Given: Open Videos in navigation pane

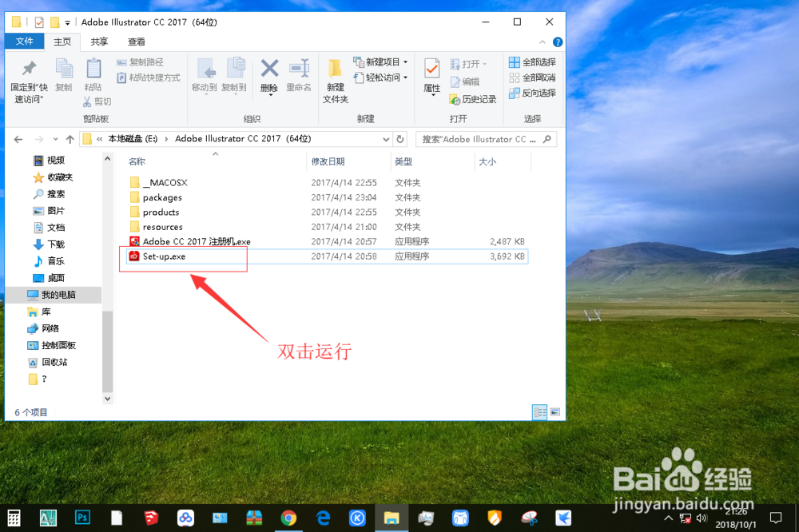Looking at the screenshot, I should (50, 161).
